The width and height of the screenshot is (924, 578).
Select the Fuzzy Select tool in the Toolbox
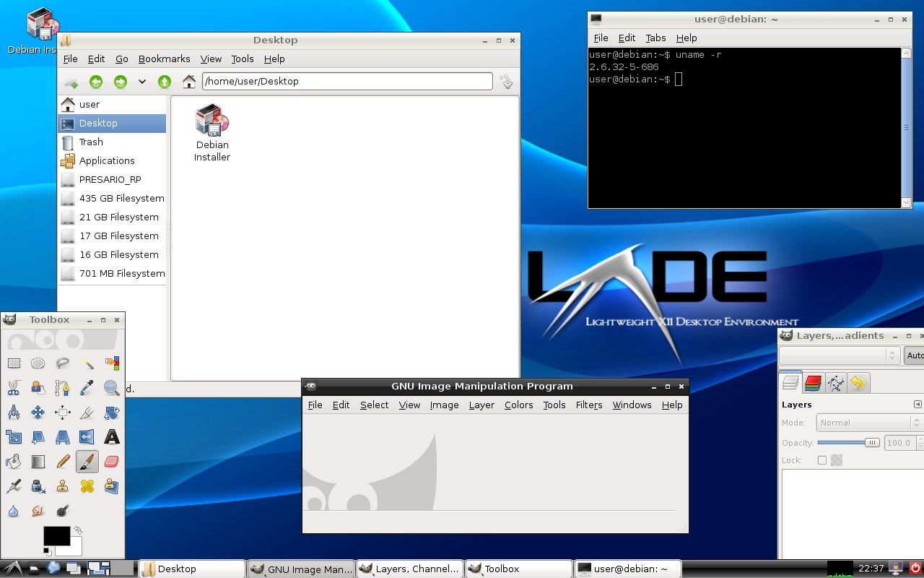pyautogui.click(x=87, y=363)
